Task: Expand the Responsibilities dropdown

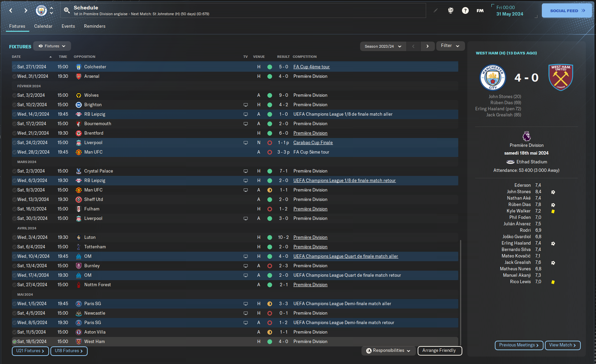Action: click(x=388, y=351)
